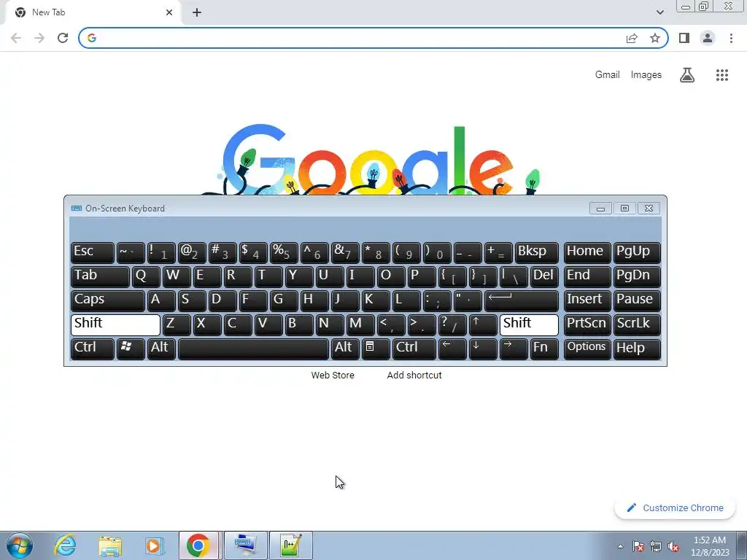Click the Action Center flag icon
This screenshot has height=560, width=747.
pyautogui.click(x=638, y=546)
